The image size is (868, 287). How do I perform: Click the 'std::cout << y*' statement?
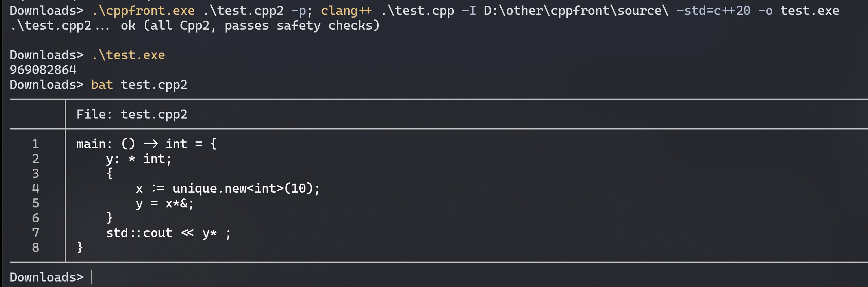pyautogui.click(x=161, y=233)
